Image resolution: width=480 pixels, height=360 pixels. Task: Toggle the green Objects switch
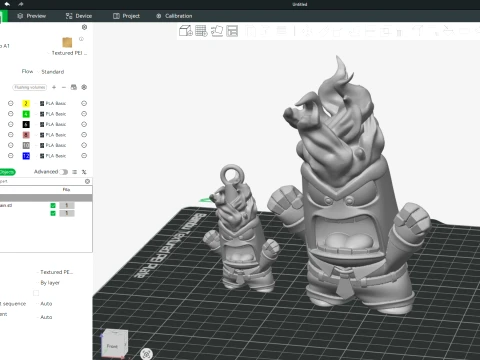pyautogui.click(x=7, y=172)
